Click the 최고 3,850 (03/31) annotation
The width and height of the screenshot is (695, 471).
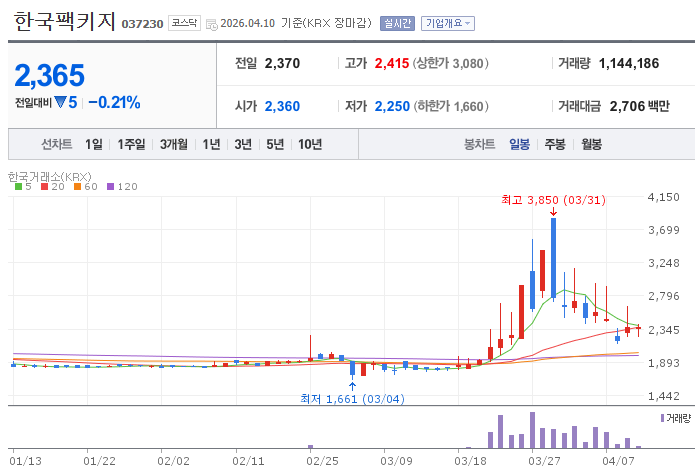click(x=554, y=200)
